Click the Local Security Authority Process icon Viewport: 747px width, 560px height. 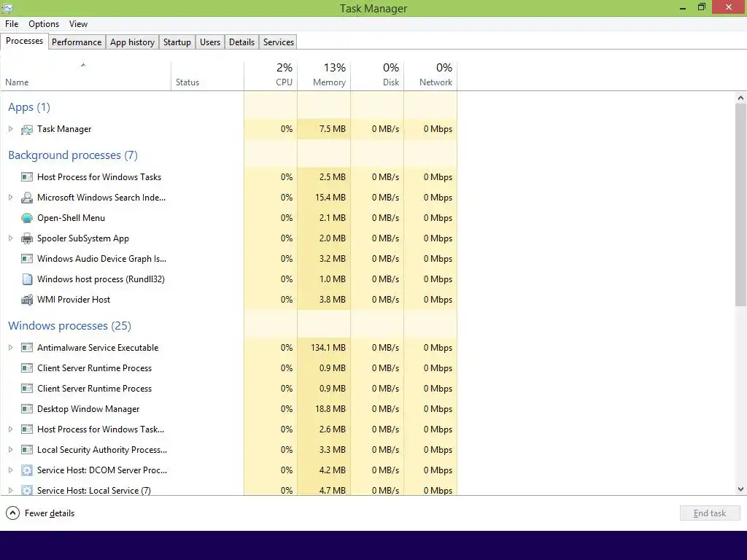click(x=27, y=450)
